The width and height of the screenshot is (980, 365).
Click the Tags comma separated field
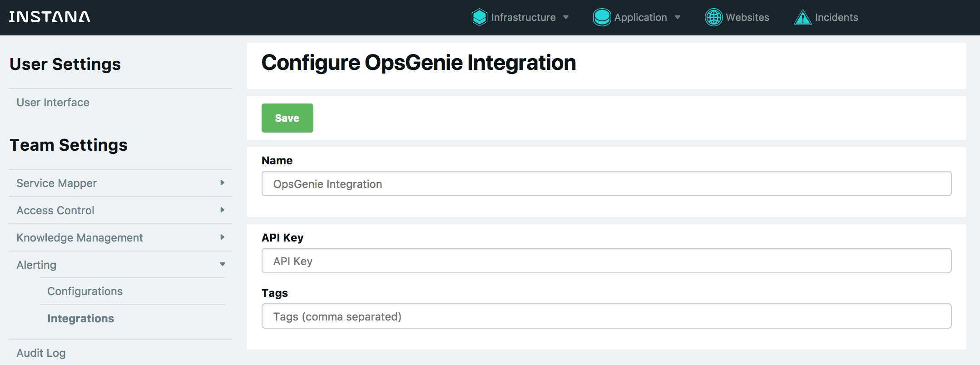pyautogui.click(x=606, y=316)
